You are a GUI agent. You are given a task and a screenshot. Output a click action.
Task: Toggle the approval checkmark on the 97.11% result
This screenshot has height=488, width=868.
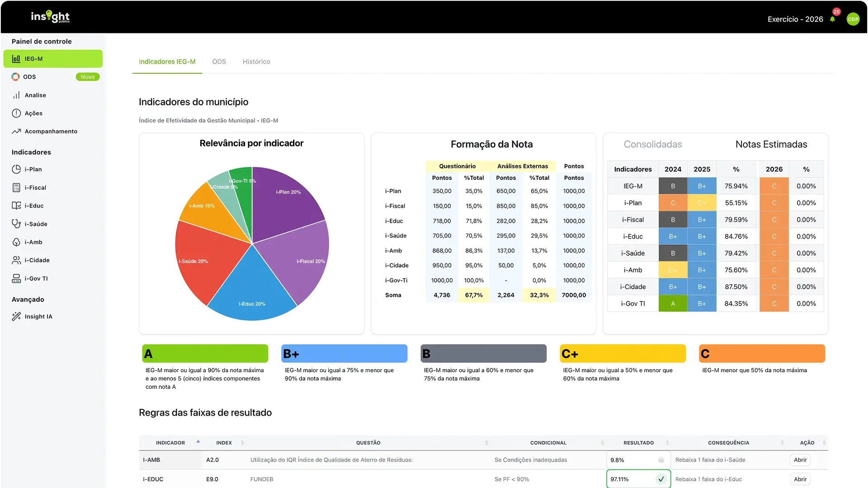(661, 479)
